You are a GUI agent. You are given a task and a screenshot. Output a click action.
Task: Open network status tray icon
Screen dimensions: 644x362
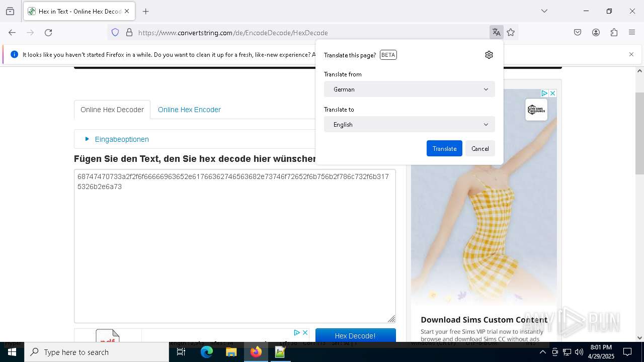(567, 352)
